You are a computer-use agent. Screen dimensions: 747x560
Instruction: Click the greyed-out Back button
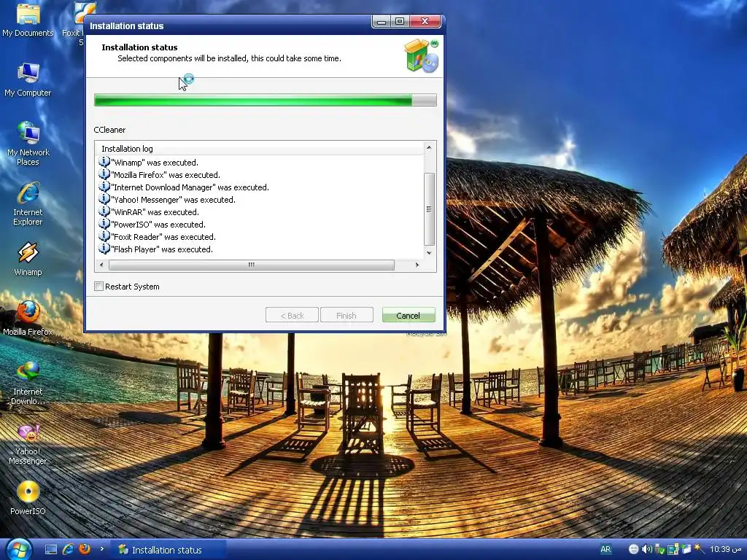(x=292, y=315)
